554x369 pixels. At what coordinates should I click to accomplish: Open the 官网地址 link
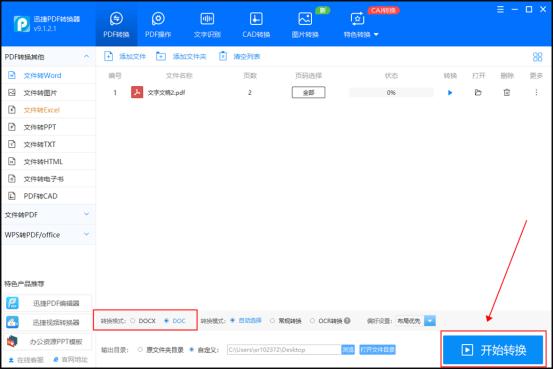[x=70, y=360]
